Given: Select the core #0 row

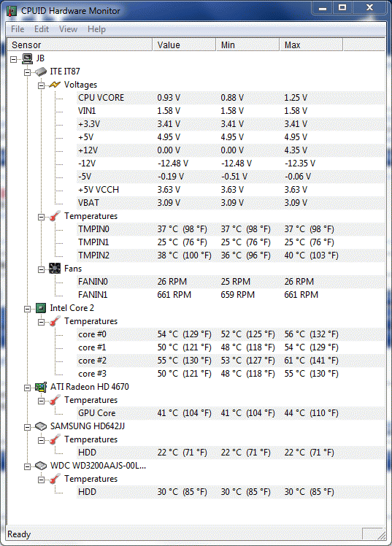Looking at the screenshot, I should coord(231,334).
